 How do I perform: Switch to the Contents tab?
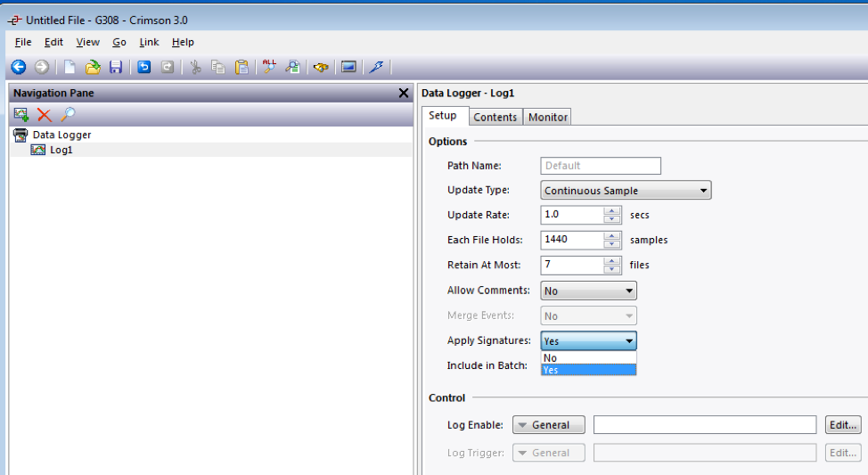tap(495, 117)
